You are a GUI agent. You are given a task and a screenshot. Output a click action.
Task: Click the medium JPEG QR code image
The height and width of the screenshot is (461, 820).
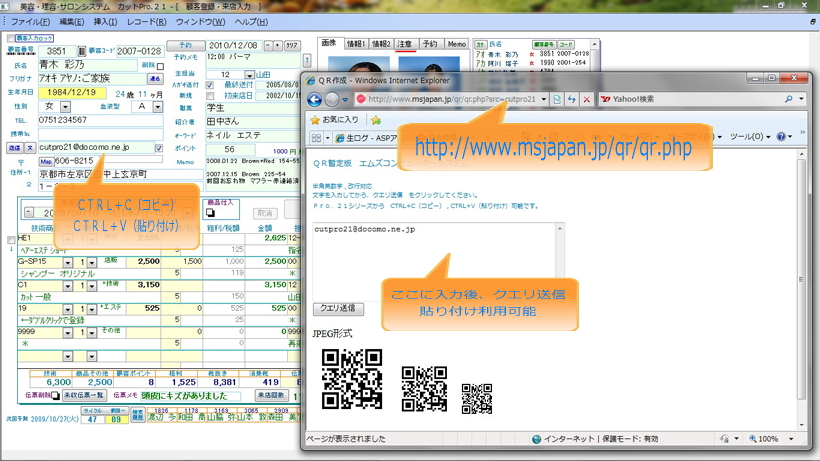[424, 388]
